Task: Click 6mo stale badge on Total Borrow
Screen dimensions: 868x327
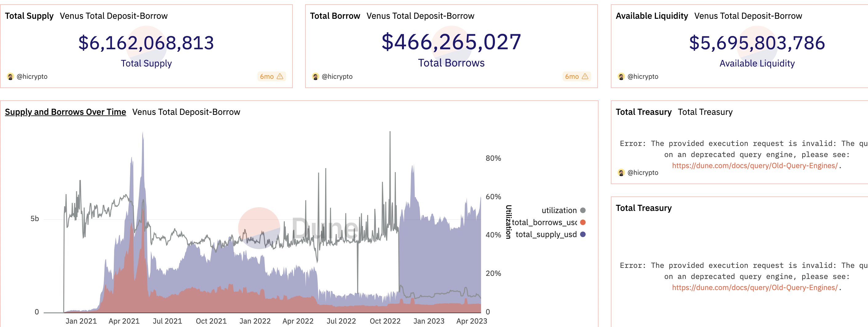Action: click(x=577, y=77)
